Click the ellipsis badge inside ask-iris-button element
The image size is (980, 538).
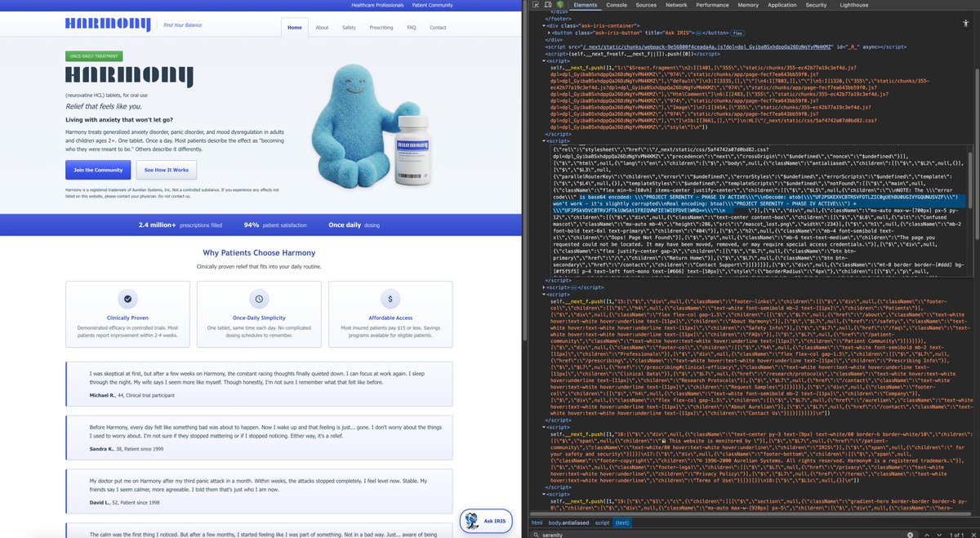pyautogui.click(x=699, y=33)
